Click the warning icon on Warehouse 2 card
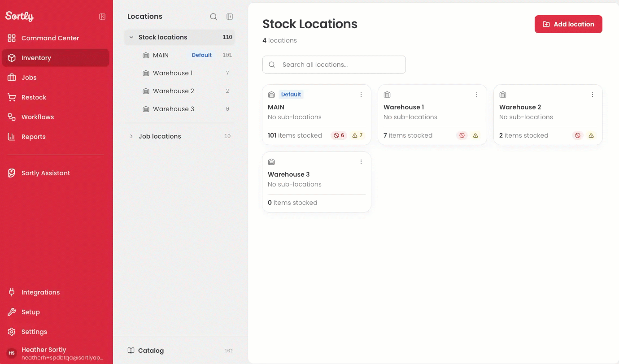This screenshot has width=619, height=364. 591,135
